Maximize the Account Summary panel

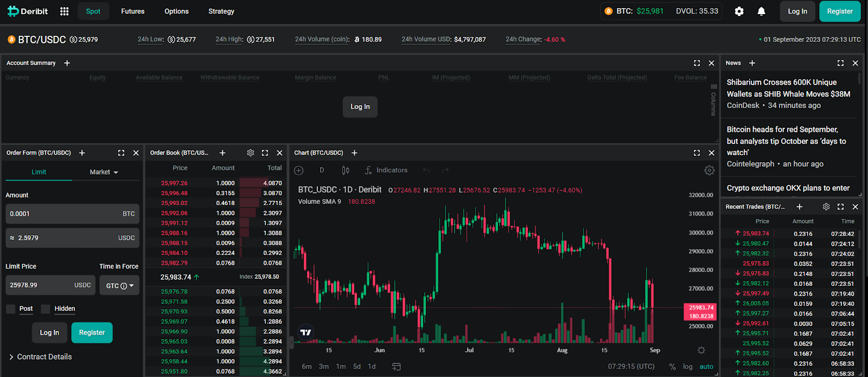pos(697,63)
